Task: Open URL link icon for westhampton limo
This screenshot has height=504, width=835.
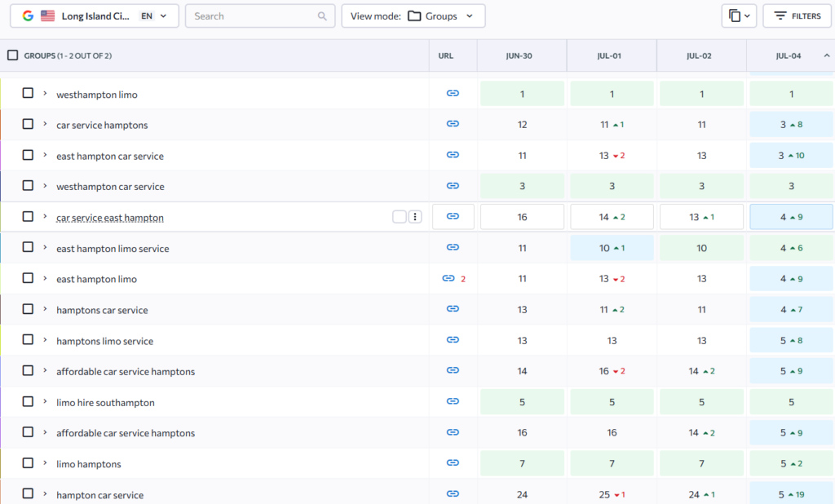Action: click(453, 93)
